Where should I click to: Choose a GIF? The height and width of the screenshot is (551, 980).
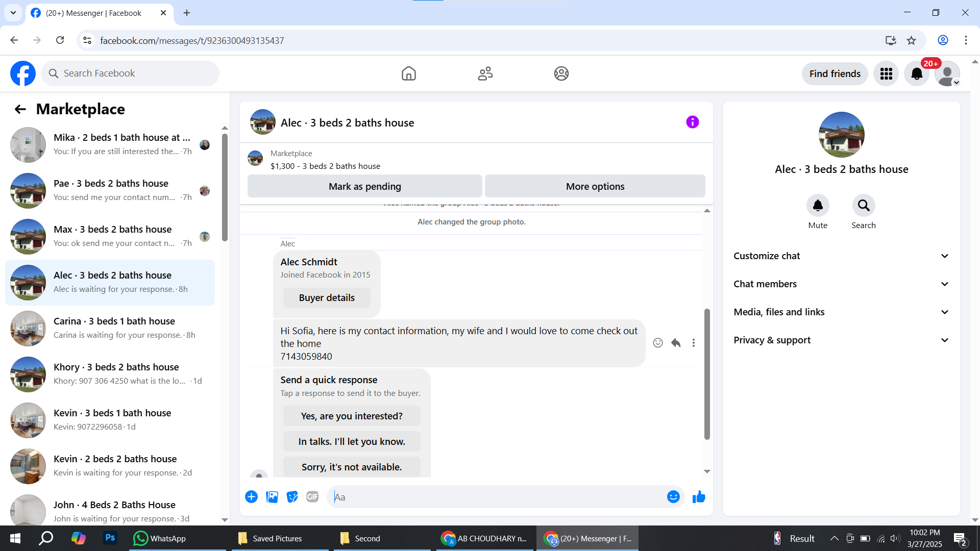(x=312, y=497)
